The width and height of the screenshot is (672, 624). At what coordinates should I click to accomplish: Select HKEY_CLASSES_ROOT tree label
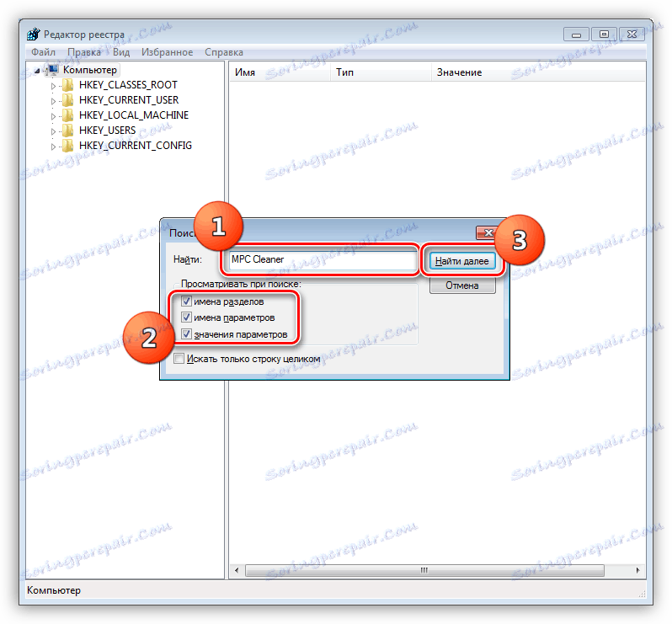(128, 85)
